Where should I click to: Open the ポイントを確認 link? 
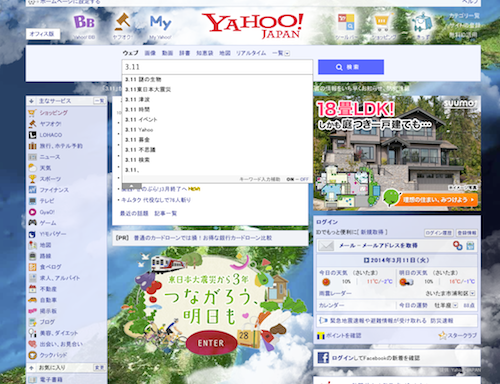(x=343, y=336)
